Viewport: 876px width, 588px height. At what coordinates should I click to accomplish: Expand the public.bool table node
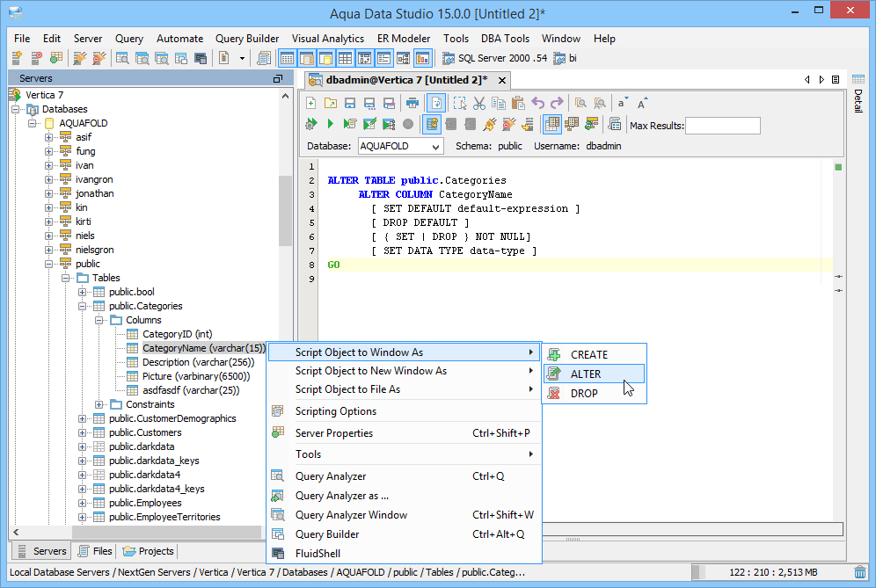click(82, 292)
